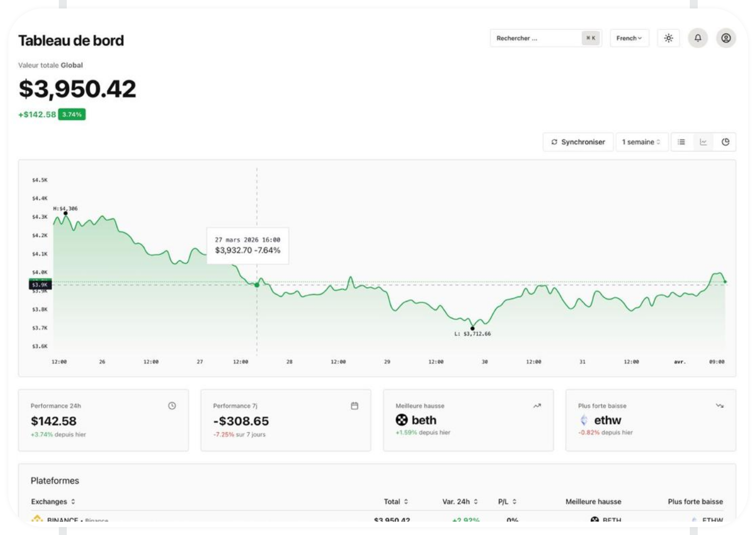Click the Plus forte baisse column header
The width and height of the screenshot is (756, 535).
(x=695, y=502)
